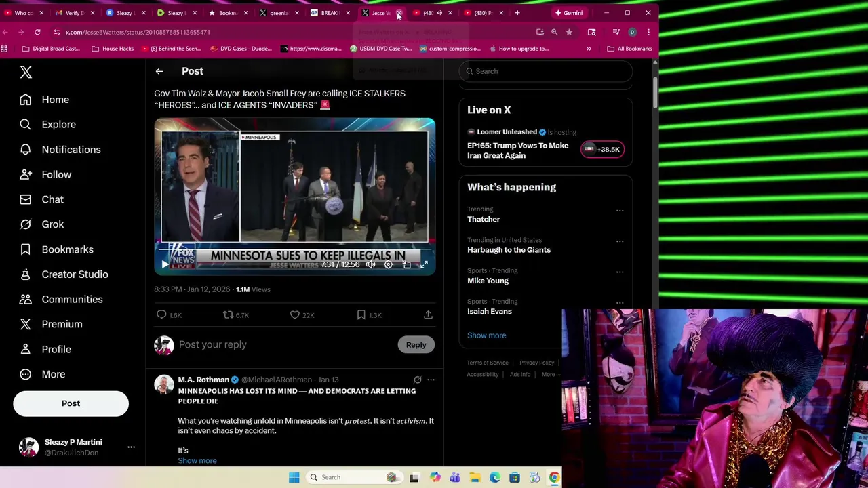Screen dimensions: 868x488
Task: Like the post with 22K likes
Action: (x=302, y=314)
